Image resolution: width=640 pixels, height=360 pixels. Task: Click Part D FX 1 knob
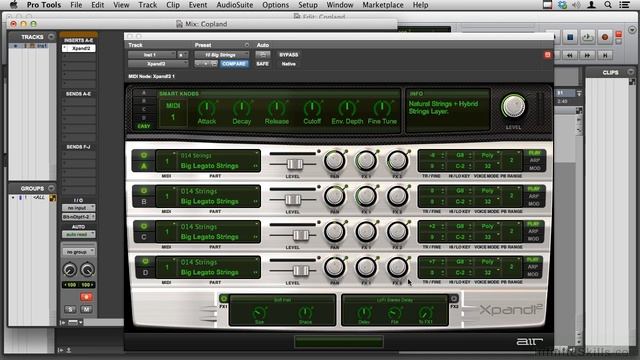coord(366,267)
